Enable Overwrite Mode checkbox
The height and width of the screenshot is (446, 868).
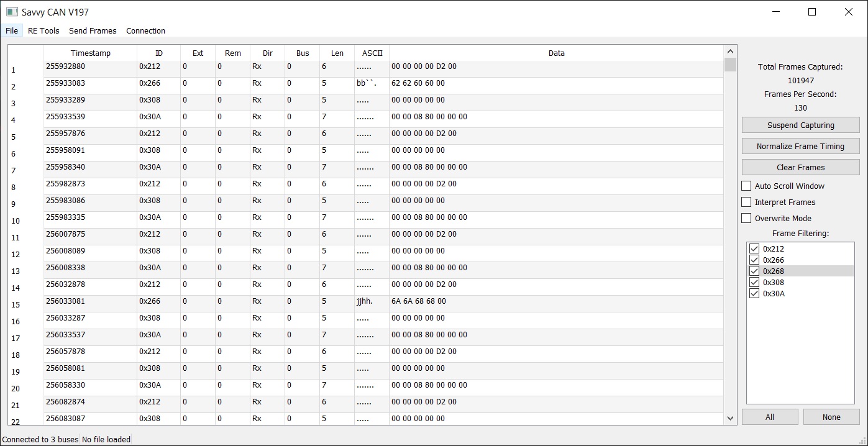pos(747,218)
